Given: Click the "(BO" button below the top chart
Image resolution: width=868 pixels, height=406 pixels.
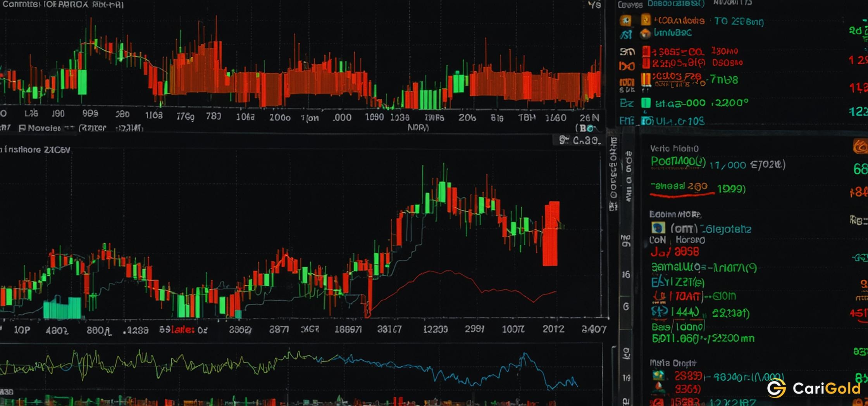Looking at the screenshot, I should click(586, 128).
